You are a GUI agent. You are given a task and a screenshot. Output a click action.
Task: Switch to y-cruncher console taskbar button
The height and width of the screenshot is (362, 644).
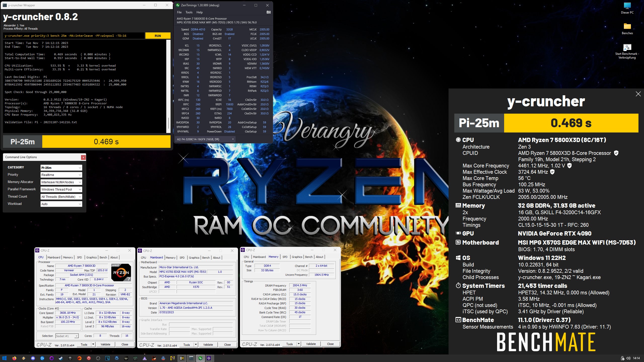191,358
